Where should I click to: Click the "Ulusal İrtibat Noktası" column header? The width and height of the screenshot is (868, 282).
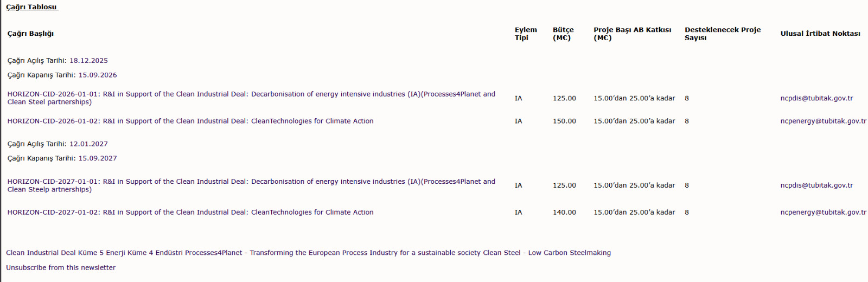(x=820, y=34)
